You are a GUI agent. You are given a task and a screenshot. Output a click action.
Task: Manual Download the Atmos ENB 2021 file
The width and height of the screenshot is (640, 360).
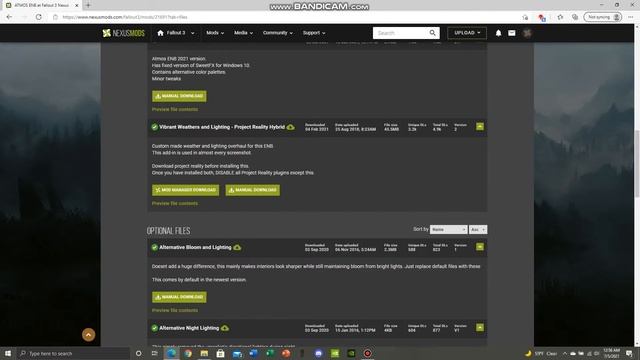point(179,96)
